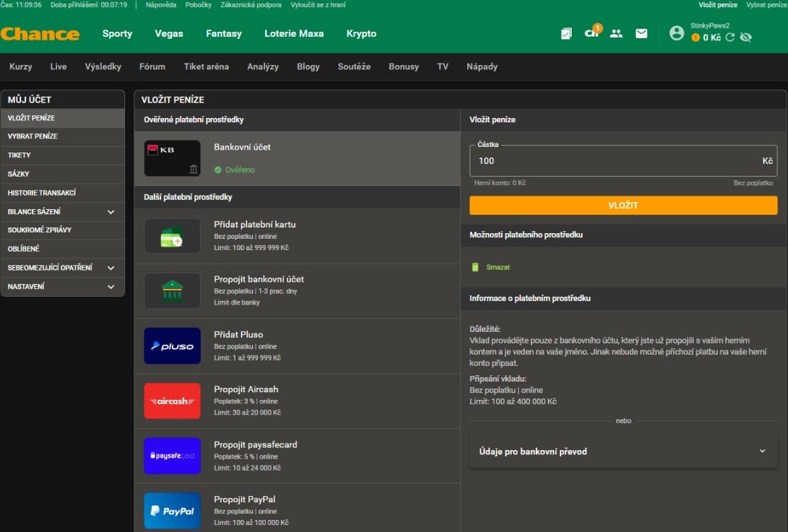
Task: Open the user profile avatar icon
Action: (676, 33)
